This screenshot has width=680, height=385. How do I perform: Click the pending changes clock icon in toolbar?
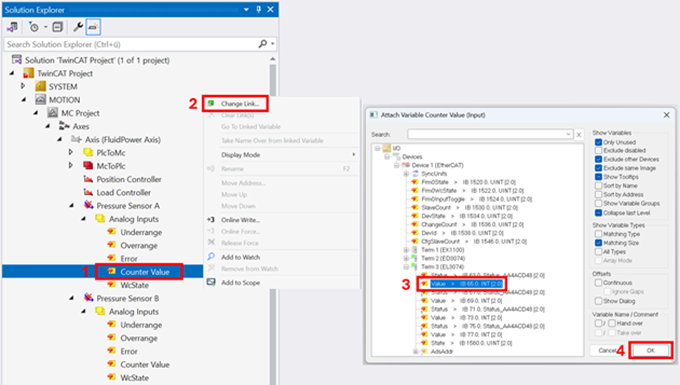(x=34, y=27)
